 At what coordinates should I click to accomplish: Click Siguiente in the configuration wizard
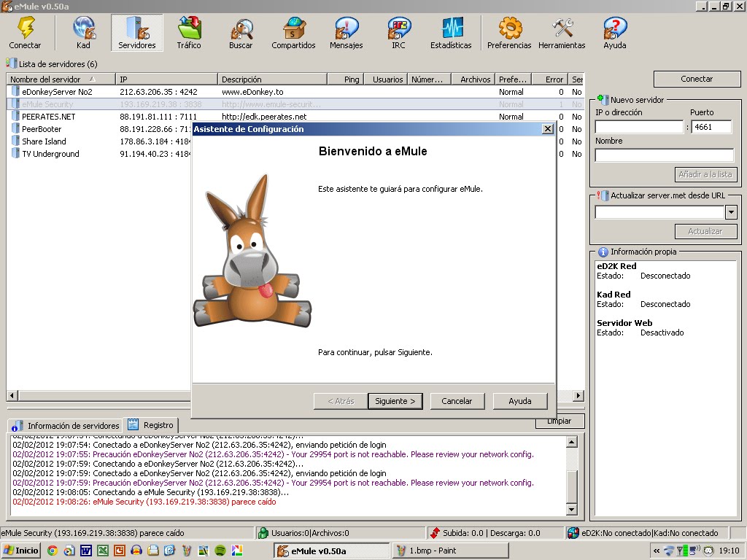click(x=395, y=401)
